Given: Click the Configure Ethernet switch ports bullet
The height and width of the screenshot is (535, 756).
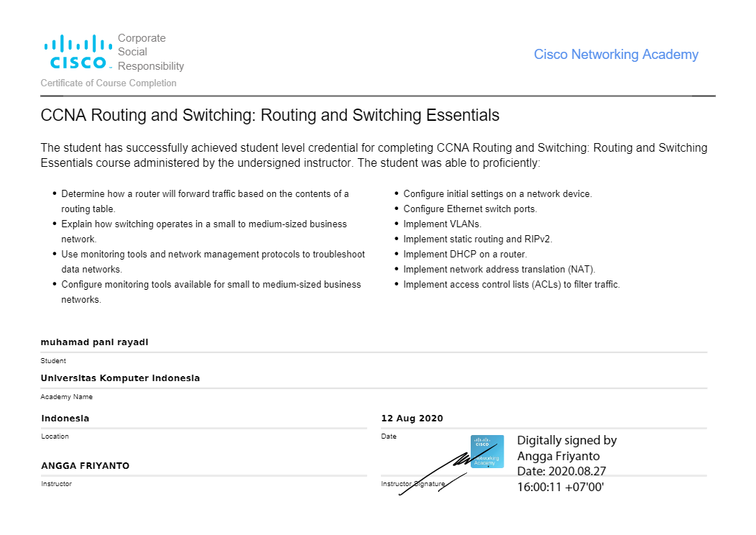Looking at the screenshot, I should (x=470, y=209).
